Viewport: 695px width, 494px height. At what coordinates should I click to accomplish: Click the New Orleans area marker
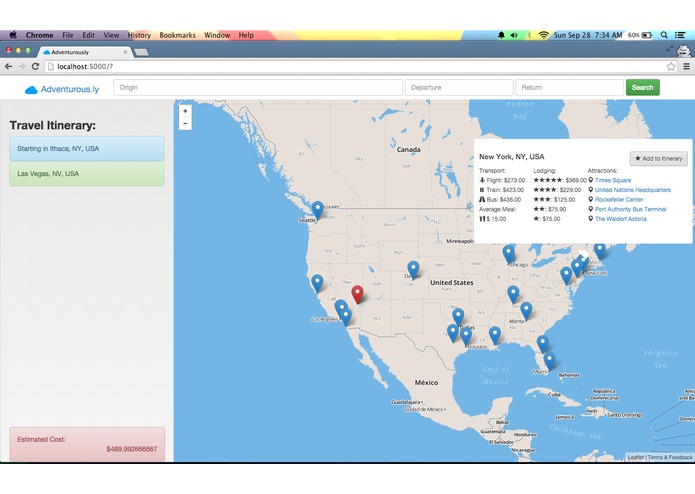[495, 335]
